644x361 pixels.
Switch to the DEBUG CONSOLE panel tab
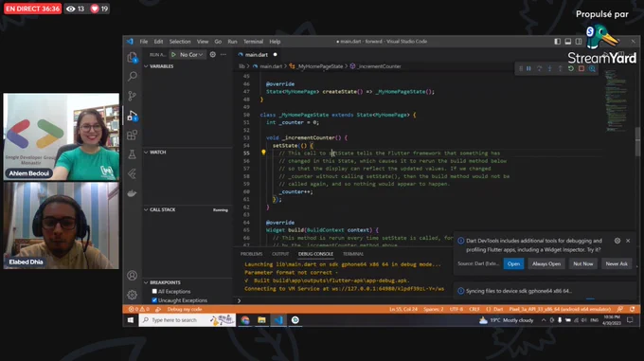(315, 254)
